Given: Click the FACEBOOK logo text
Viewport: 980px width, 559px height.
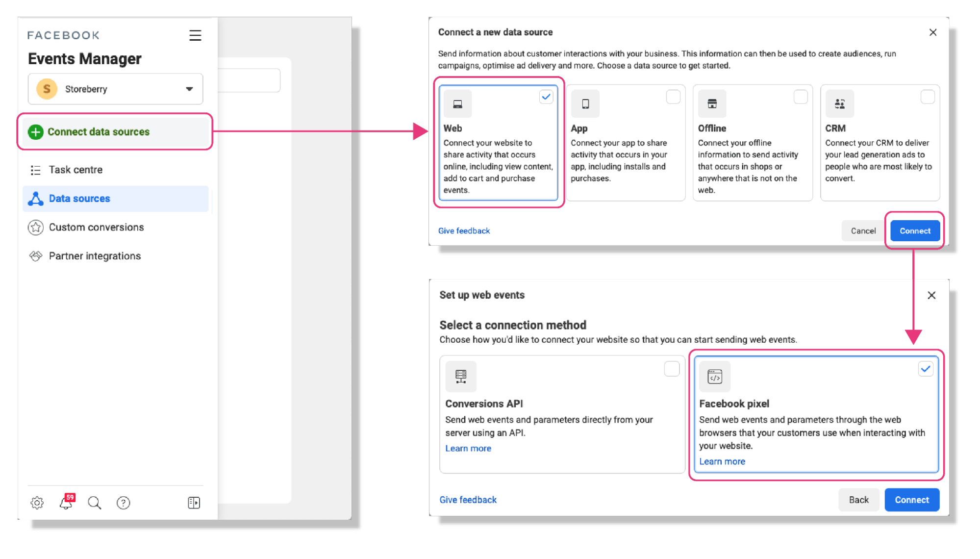Looking at the screenshot, I should [x=64, y=35].
